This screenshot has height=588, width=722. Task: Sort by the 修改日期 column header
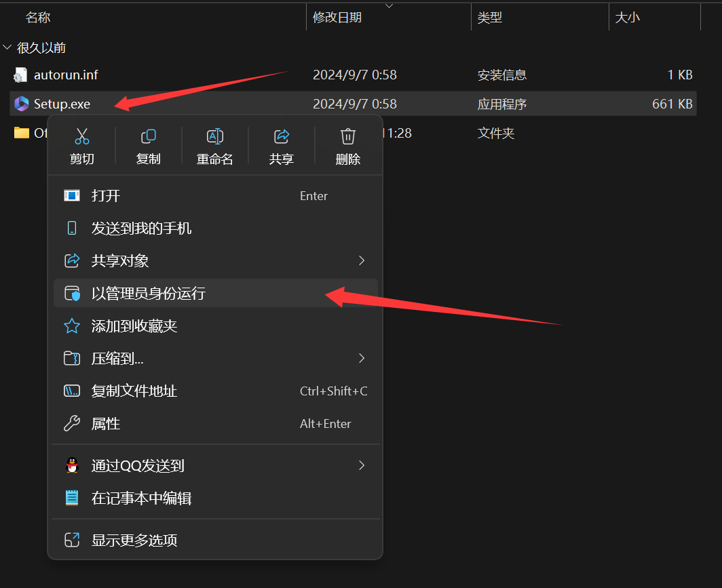click(337, 18)
